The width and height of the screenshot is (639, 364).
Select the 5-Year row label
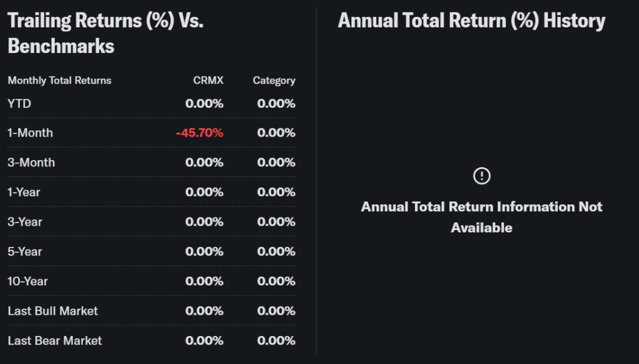coord(25,251)
